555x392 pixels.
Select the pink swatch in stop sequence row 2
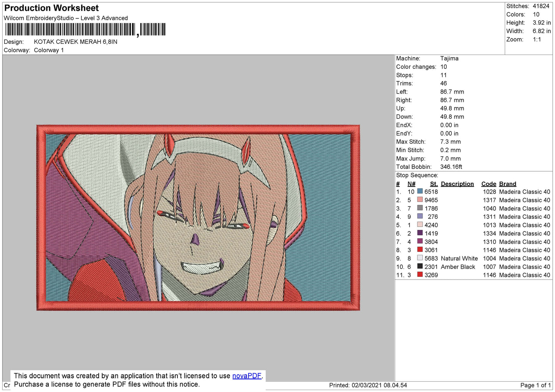click(420, 200)
